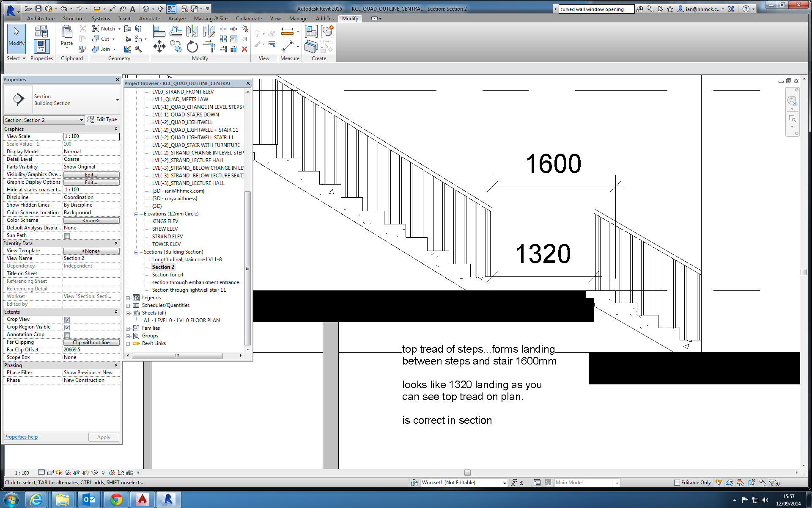Switch to the Collaborate ribbon tab
The width and height of the screenshot is (812, 508).
pos(249,19)
